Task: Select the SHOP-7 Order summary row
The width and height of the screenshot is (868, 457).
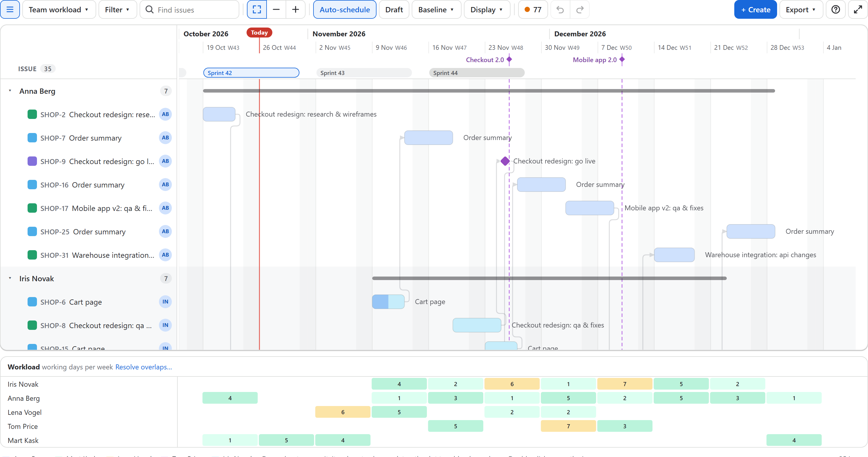Action: tap(89, 138)
